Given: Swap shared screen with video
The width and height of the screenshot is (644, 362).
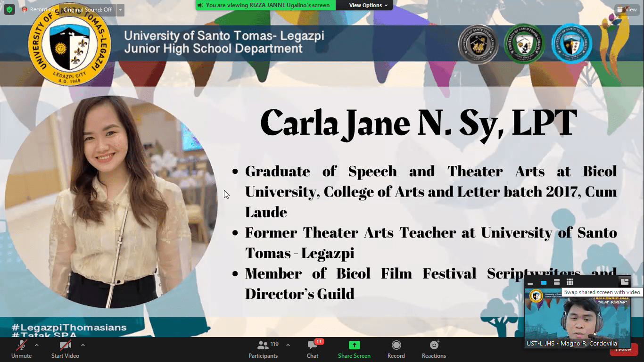Looking at the screenshot, I should (x=624, y=282).
